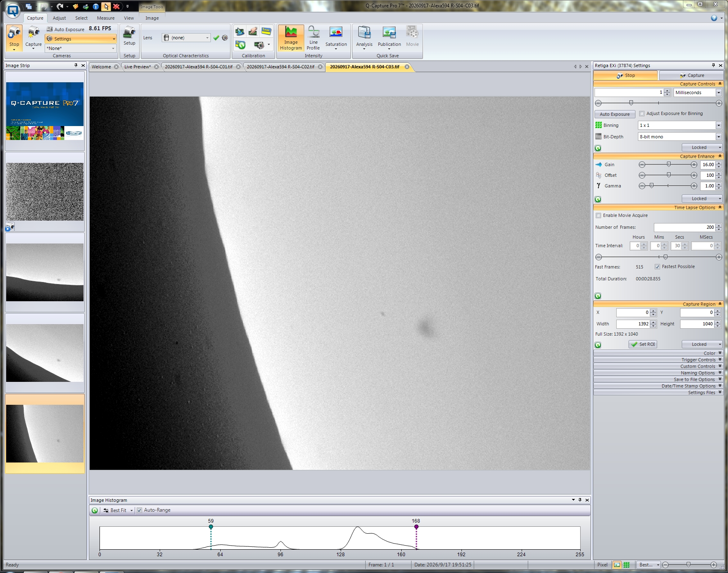Click the info icon in quick access toolbar

coord(96,7)
